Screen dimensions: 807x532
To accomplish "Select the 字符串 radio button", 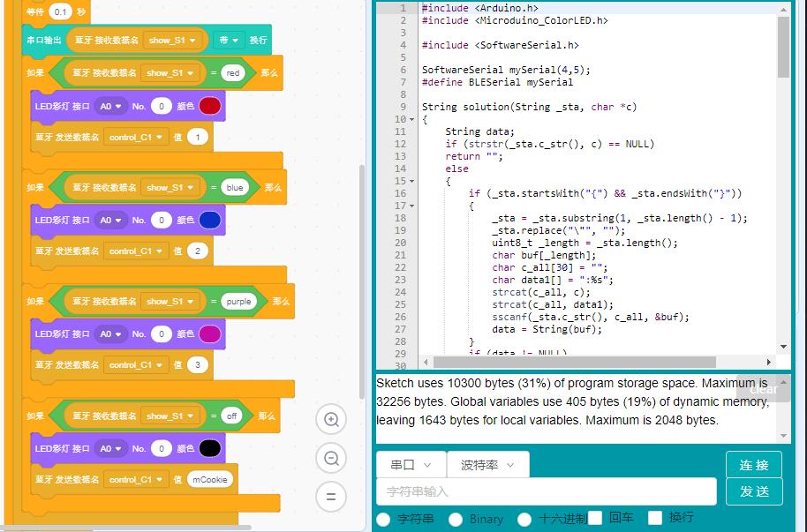I will pos(383,520).
